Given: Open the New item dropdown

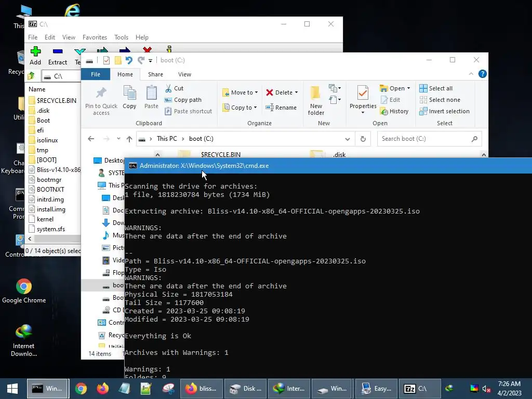Looking at the screenshot, I should [335, 88].
